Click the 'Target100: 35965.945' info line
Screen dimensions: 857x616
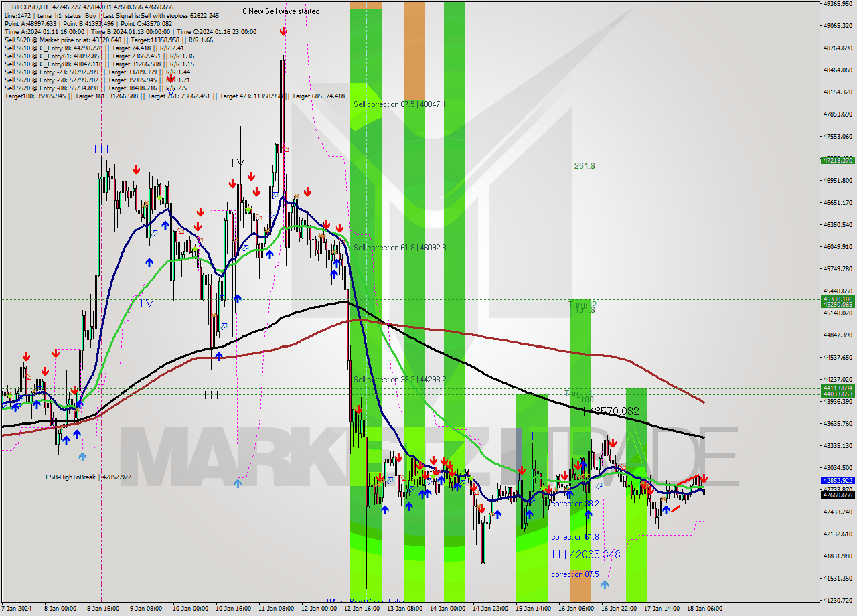174,96
